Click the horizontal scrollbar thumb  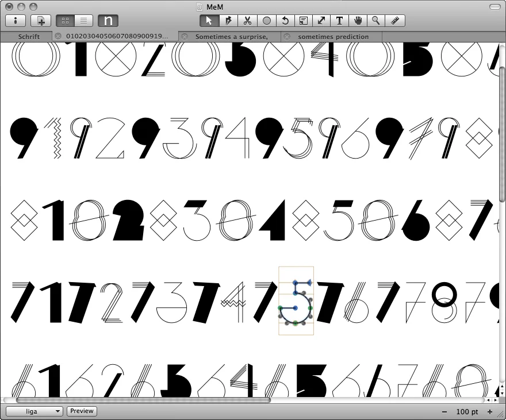pyautogui.click(x=143, y=400)
